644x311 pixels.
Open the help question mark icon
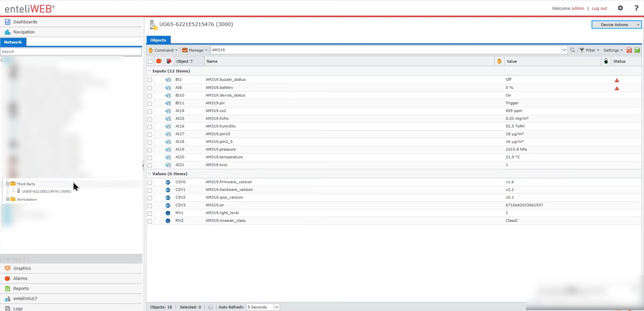636,8
